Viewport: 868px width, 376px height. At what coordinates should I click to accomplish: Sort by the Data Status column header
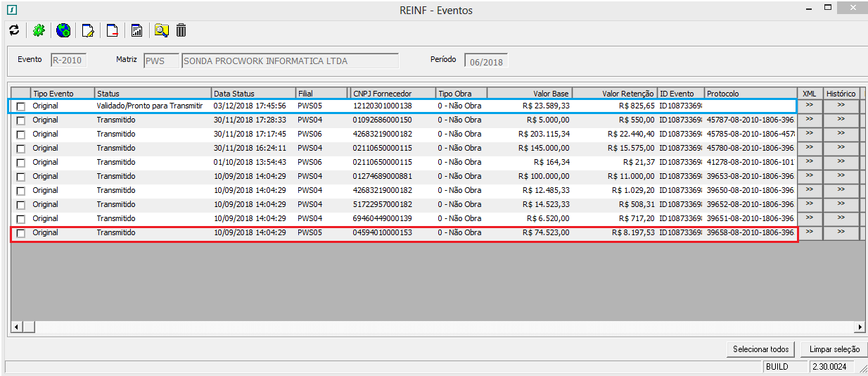[253, 94]
